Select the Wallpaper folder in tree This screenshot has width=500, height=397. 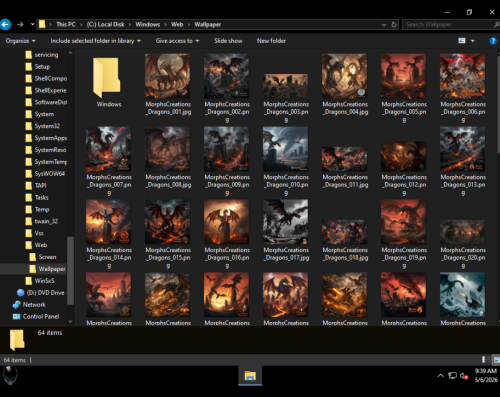tap(52, 269)
